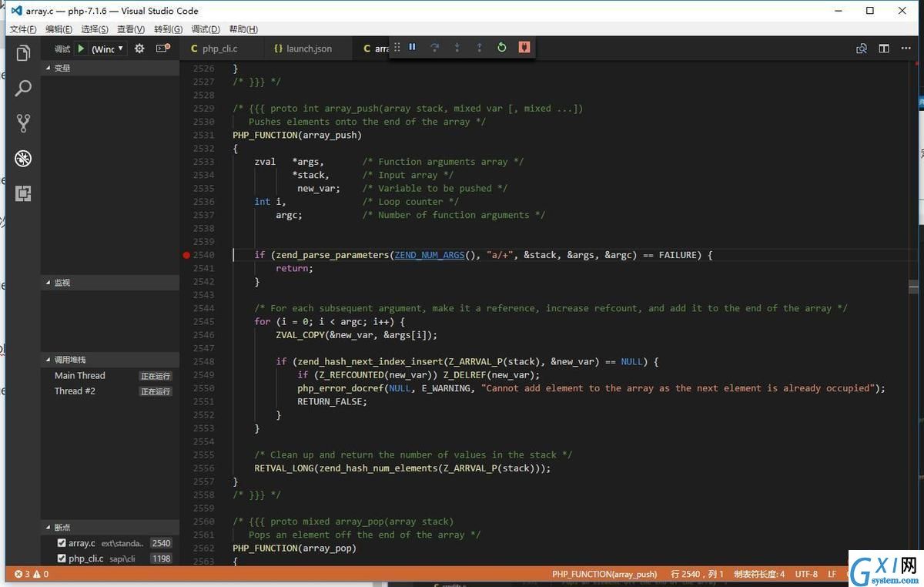Click the php_cli.c breakpoint line number 1198
This screenshot has height=587, width=924.
(161, 558)
